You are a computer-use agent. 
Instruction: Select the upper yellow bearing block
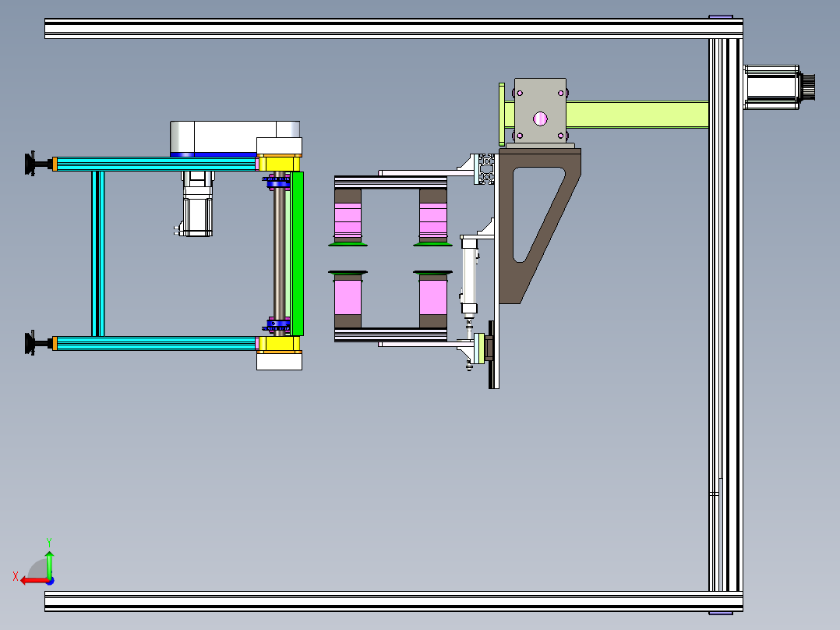[x=279, y=163]
